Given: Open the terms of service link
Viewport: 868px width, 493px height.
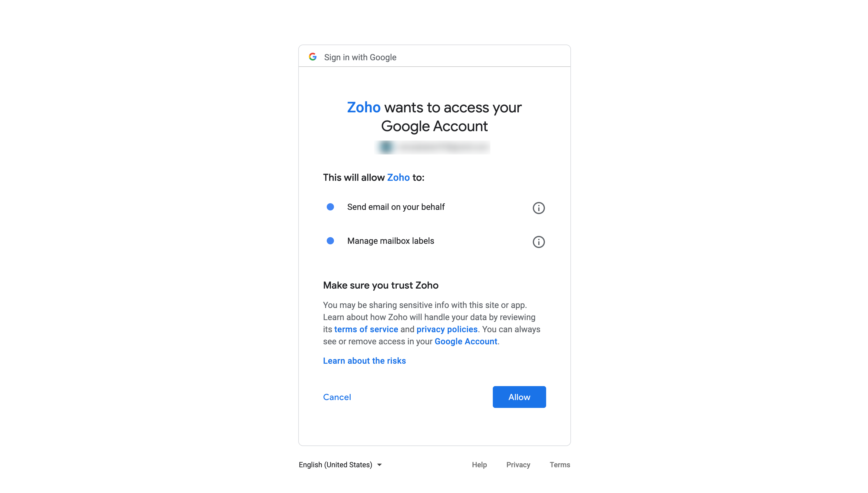Looking at the screenshot, I should coord(366,329).
